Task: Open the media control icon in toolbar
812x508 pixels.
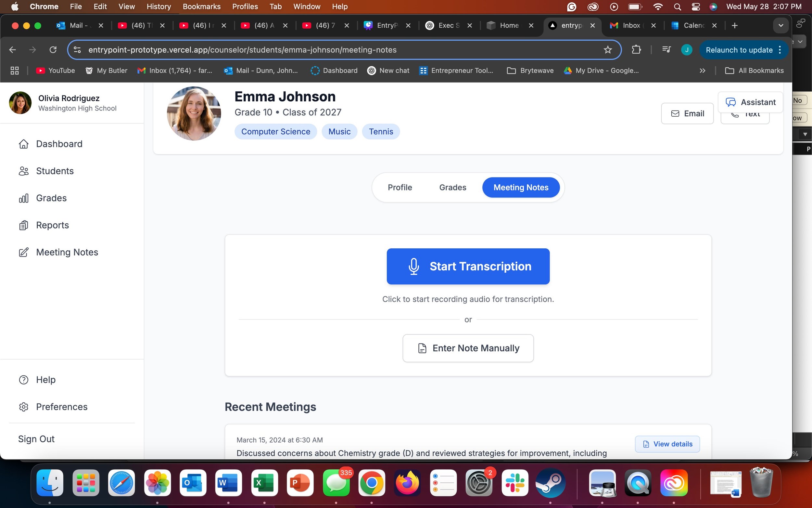Action: point(666,50)
